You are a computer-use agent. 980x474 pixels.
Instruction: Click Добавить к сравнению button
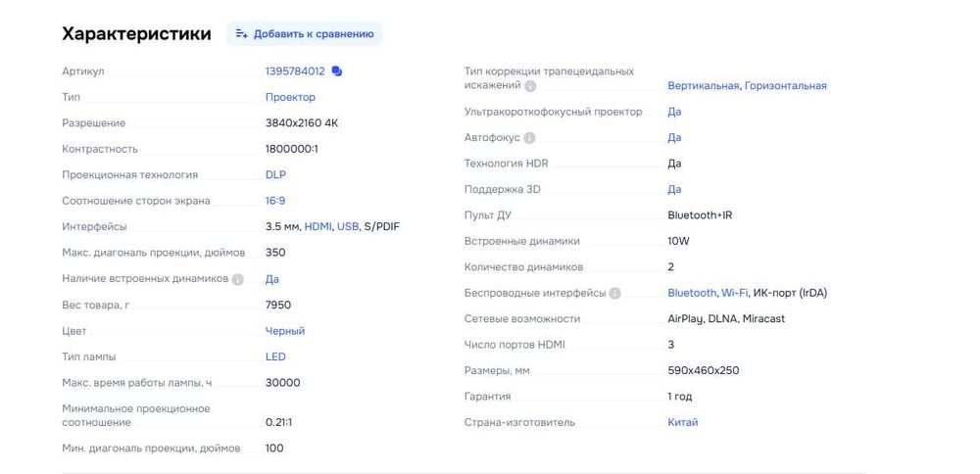[x=305, y=33]
